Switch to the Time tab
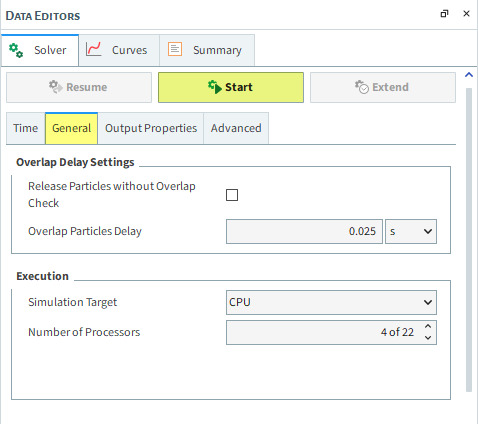 tap(26, 128)
